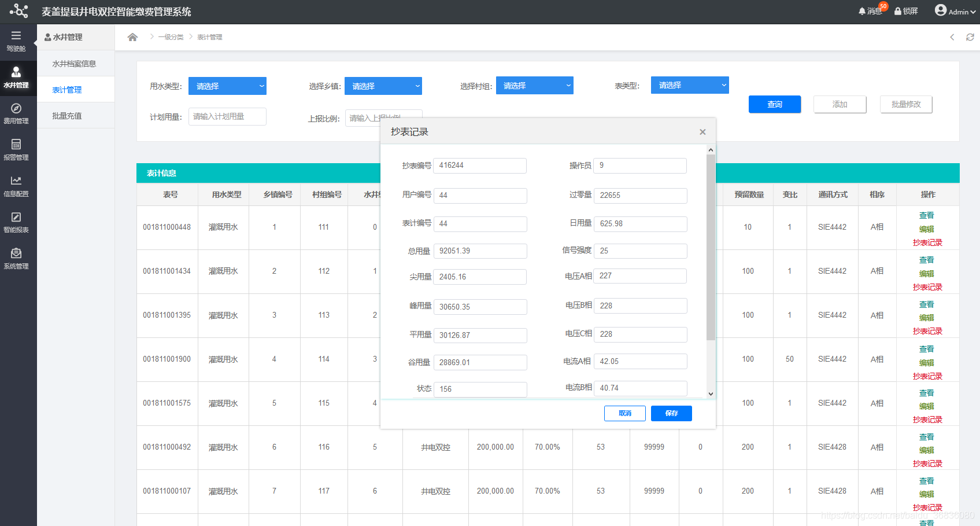Focus the 用户编号 field

click(480, 196)
